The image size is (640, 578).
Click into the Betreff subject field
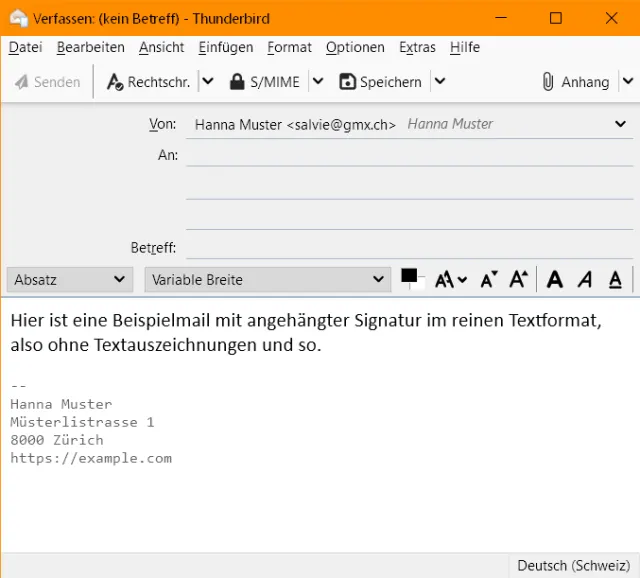tap(409, 247)
